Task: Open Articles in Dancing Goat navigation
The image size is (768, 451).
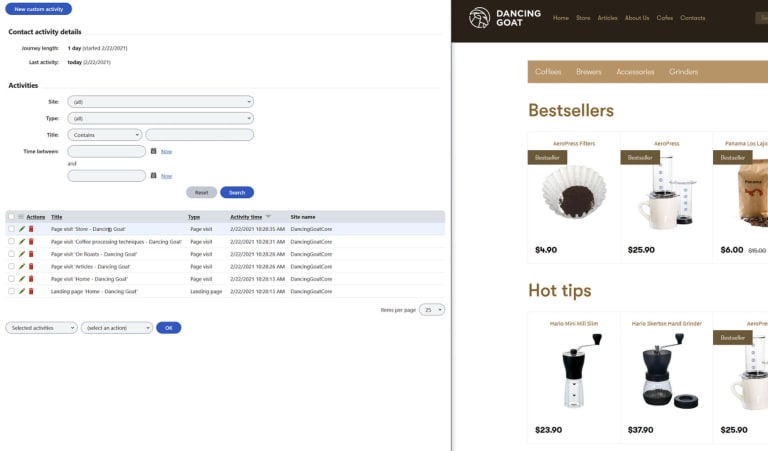Action: [x=607, y=18]
